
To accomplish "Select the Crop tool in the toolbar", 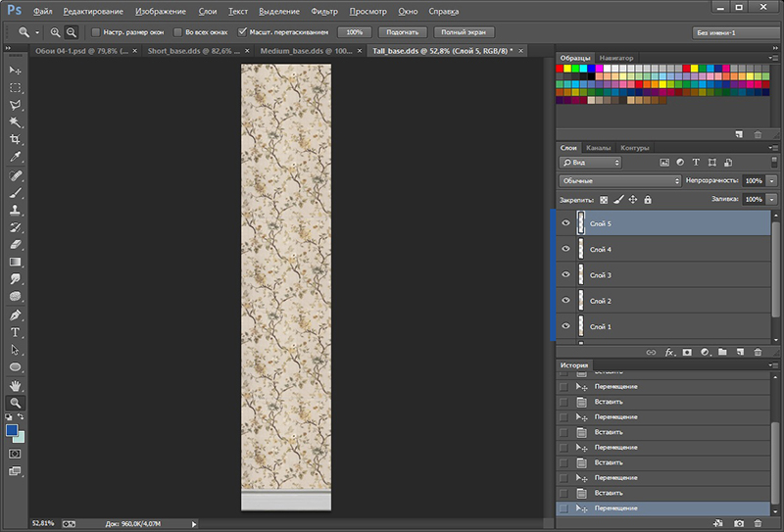I will tap(16, 139).
